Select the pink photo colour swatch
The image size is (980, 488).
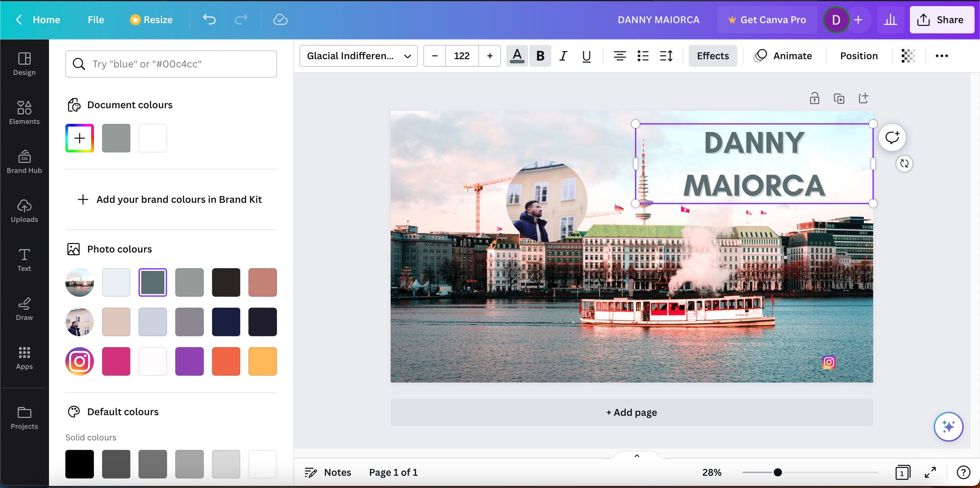click(116, 361)
